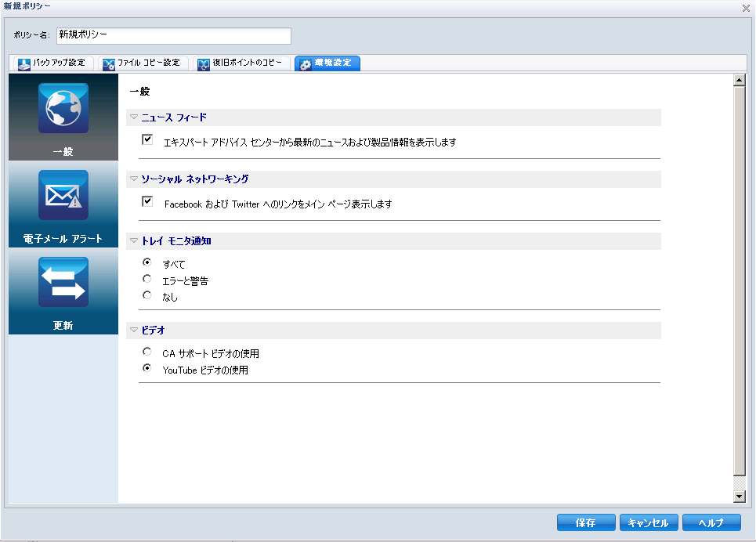756x542 pixels.
Task: Uncheck the Facebook and Twitter links checkbox
Action: tap(147, 201)
